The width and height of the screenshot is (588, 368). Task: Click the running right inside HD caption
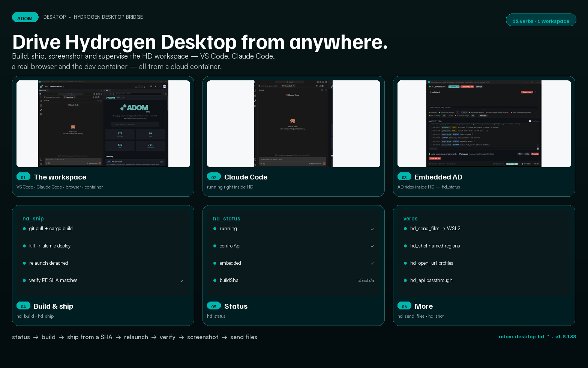coord(230,187)
